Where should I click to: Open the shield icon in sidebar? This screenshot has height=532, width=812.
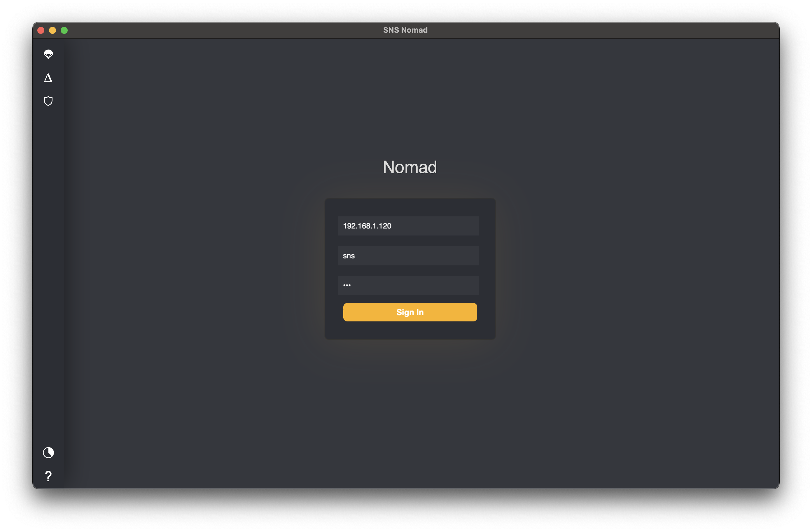(48, 101)
